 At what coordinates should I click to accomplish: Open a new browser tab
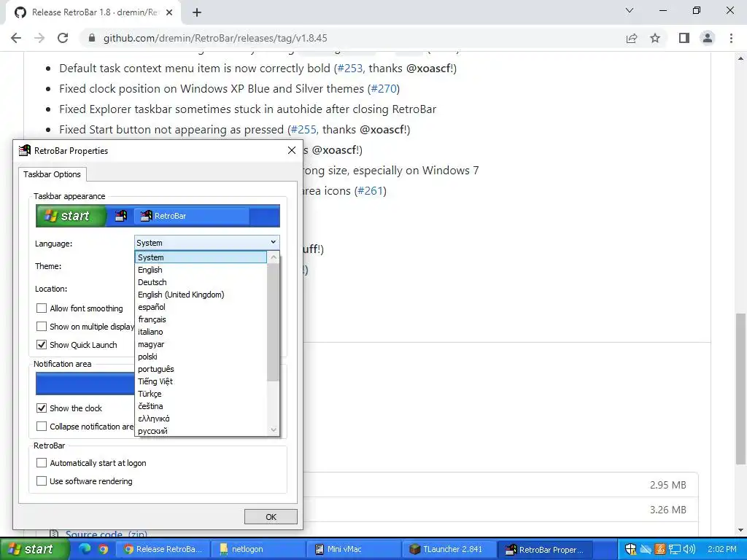[x=197, y=12]
